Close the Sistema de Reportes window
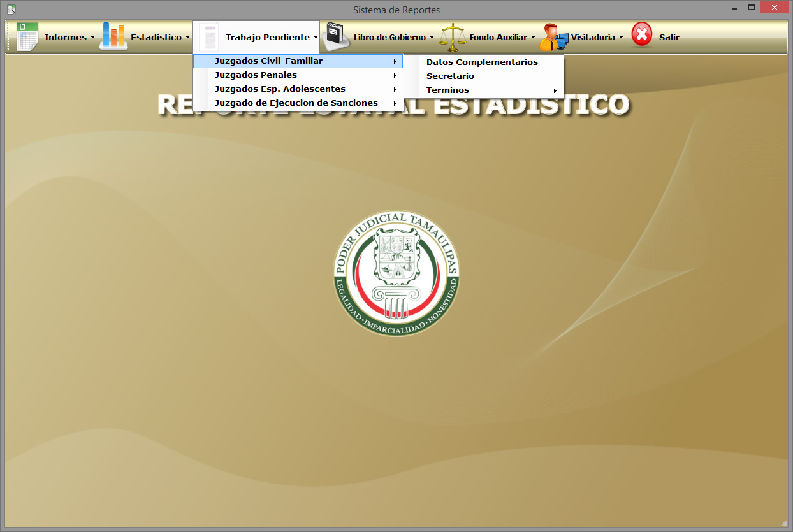This screenshot has height=532, width=793. pyautogui.click(x=775, y=8)
